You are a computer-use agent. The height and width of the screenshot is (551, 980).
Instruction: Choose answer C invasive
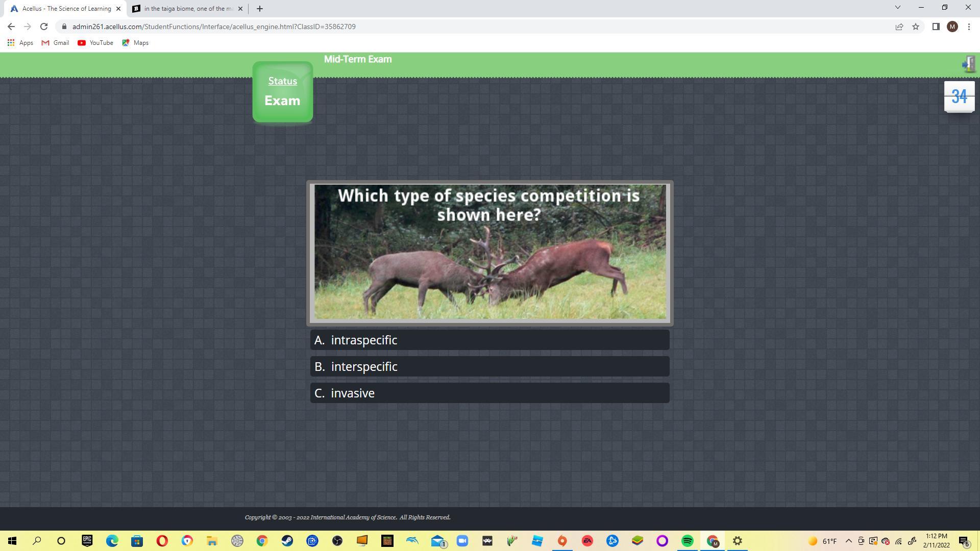(489, 393)
